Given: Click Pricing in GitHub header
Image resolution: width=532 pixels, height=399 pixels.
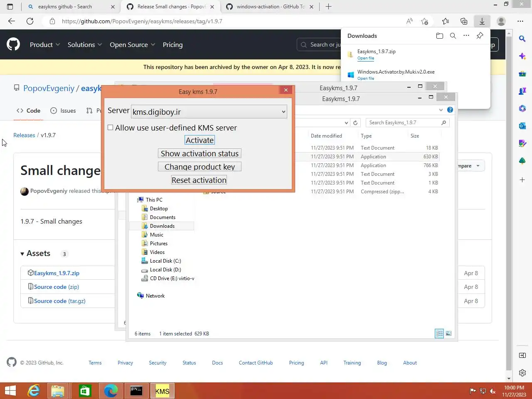Looking at the screenshot, I should point(172,44).
